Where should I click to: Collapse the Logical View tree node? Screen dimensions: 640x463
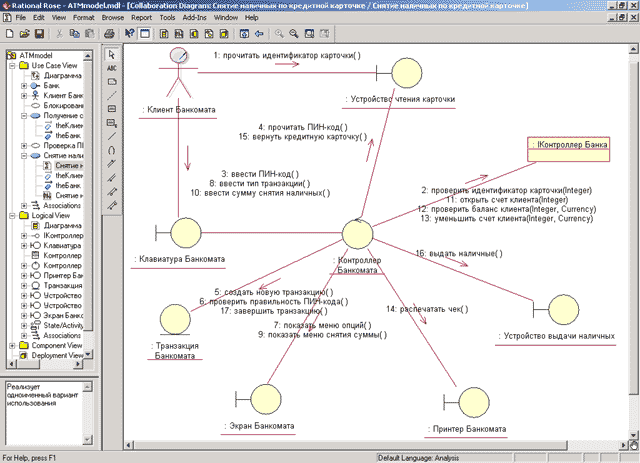coord(10,215)
